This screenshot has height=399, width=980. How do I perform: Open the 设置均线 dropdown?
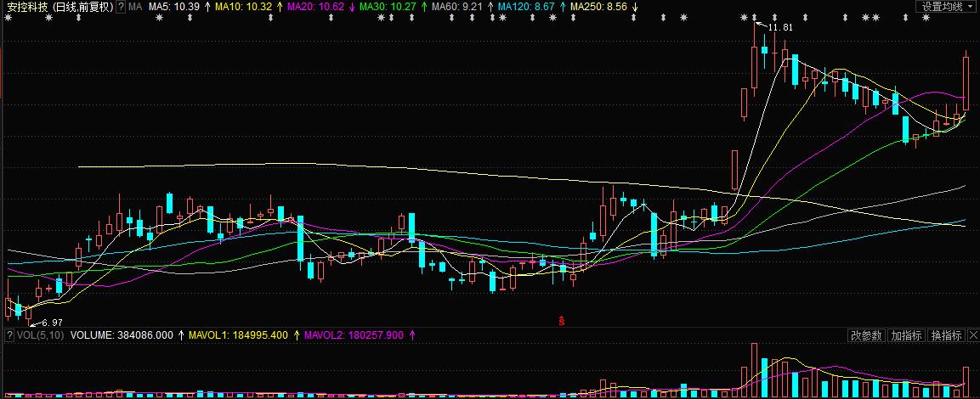(947, 6)
